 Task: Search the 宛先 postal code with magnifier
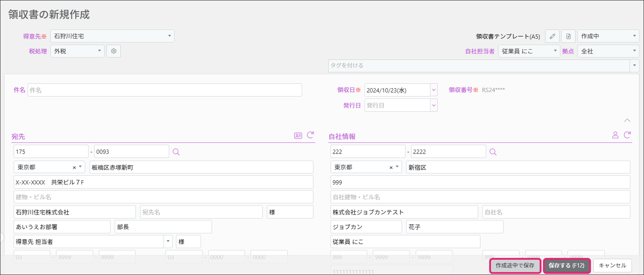[176, 152]
